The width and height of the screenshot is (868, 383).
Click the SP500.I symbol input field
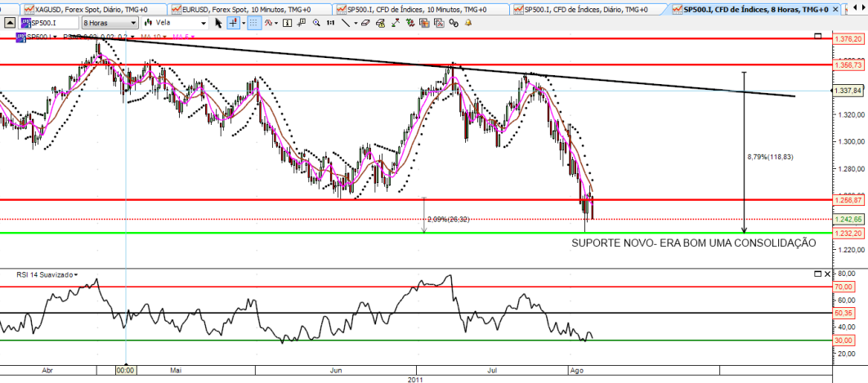[49, 23]
